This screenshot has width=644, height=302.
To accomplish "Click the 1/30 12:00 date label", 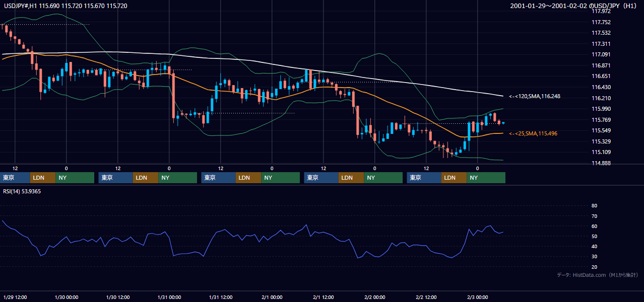I will [118, 297].
